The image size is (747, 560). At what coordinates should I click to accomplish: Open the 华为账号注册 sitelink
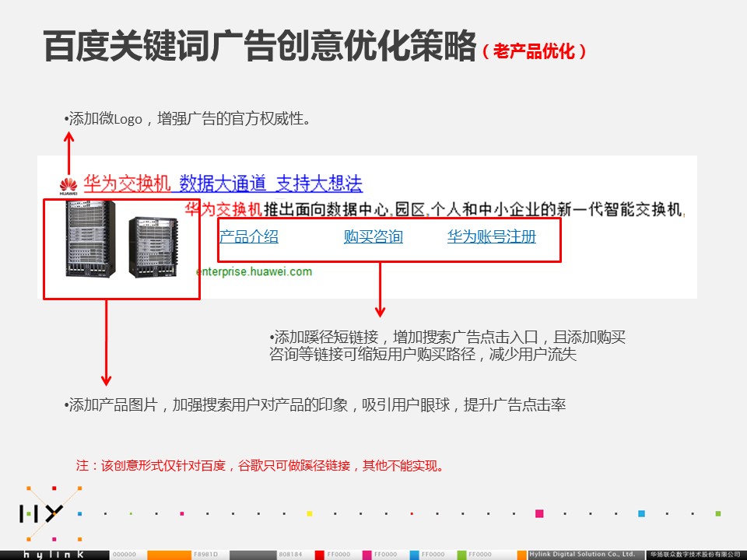[492, 237]
